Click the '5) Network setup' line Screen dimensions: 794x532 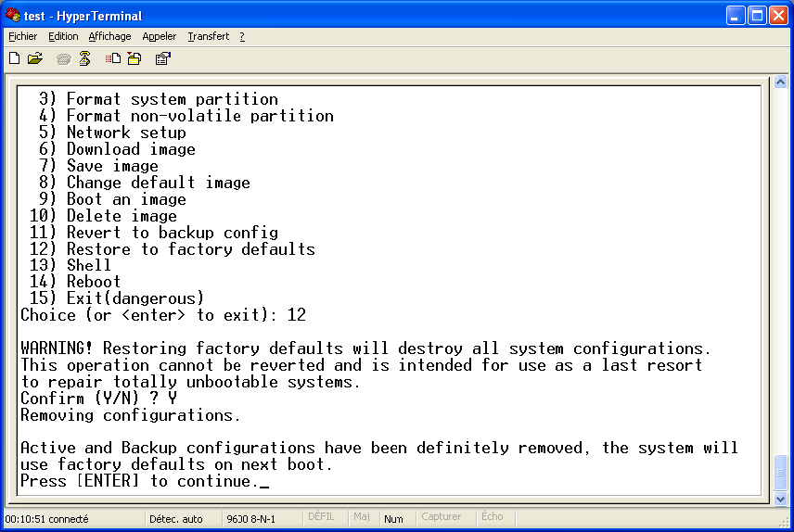click(x=112, y=133)
